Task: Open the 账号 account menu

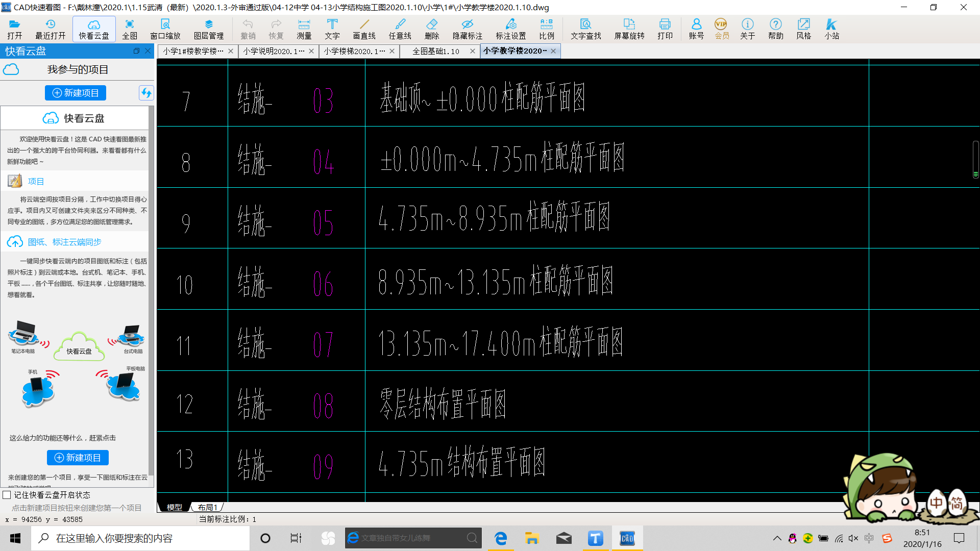Action: (x=696, y=29)
